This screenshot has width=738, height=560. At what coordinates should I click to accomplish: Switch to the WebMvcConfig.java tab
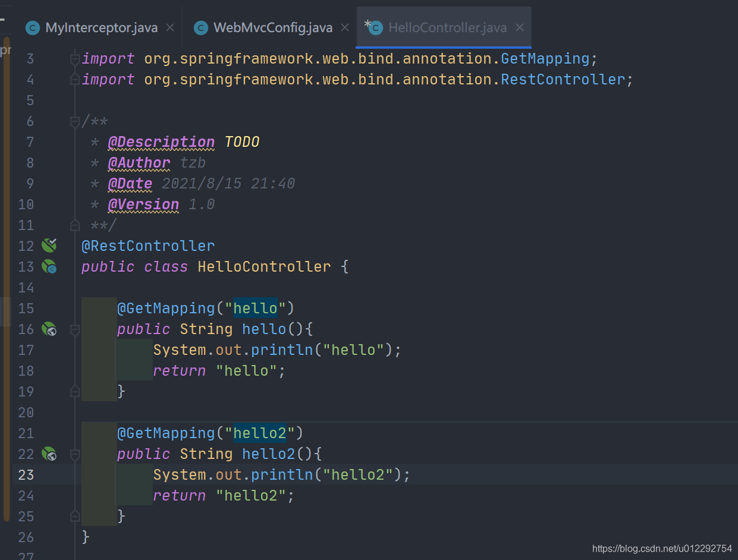[272, 27]
